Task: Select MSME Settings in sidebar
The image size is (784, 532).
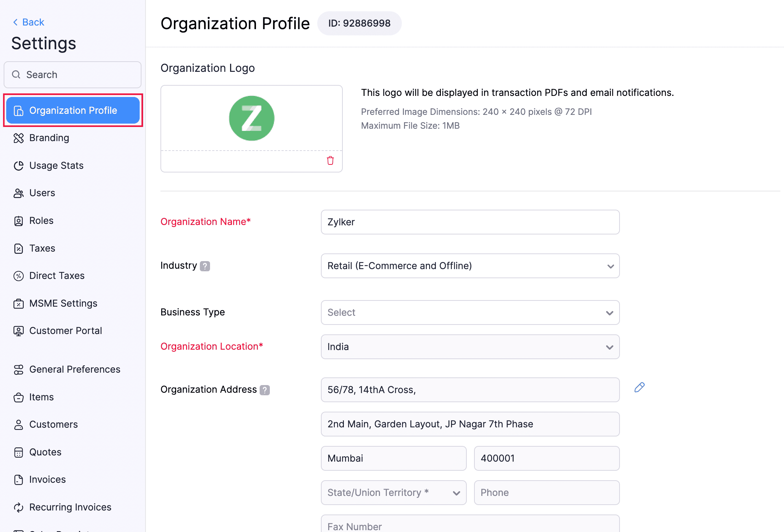Action: pyautogui.click(x=63, y=303)
